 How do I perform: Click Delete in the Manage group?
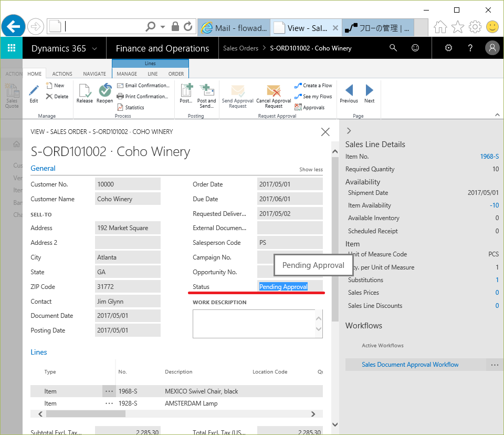pyautogui.click(x=57, y=97)
